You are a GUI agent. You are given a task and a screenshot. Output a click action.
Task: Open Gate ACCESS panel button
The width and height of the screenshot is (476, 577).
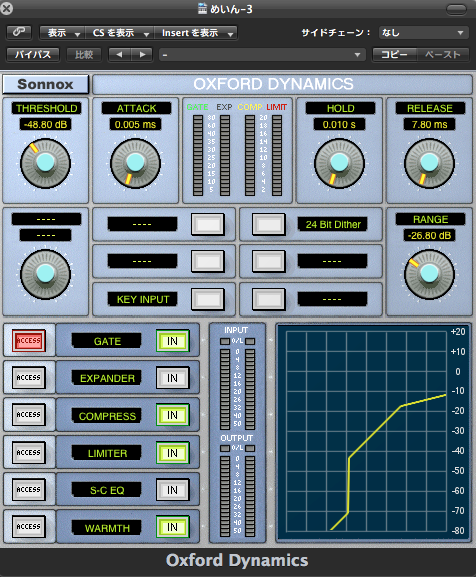tap(29, 340)
